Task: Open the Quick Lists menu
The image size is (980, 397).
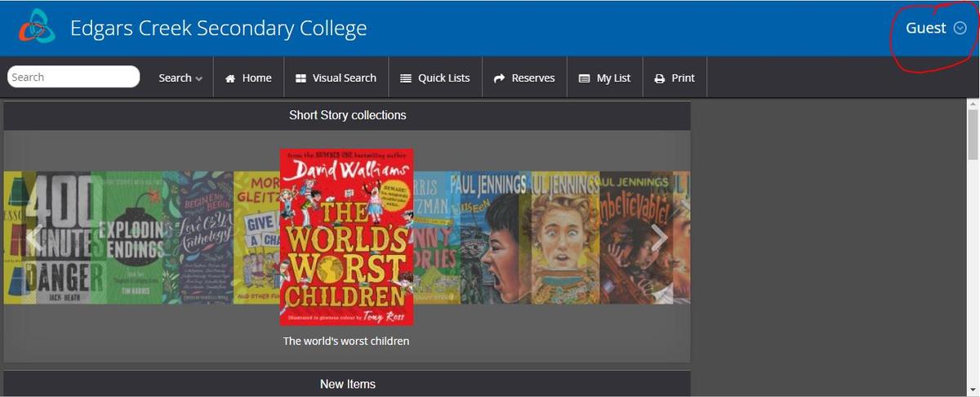Action: (435, 78)
